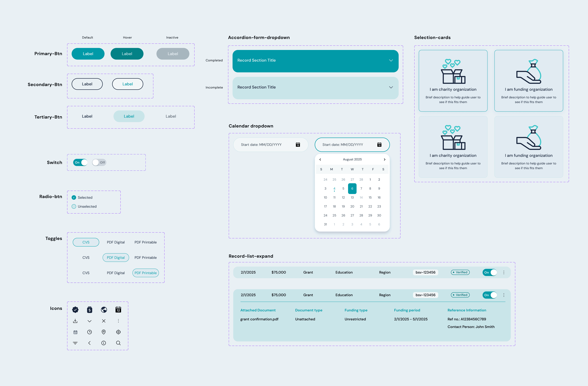Screen dimensions: 588x386
Task: Select the filter icon
Action: coord(75,343)
